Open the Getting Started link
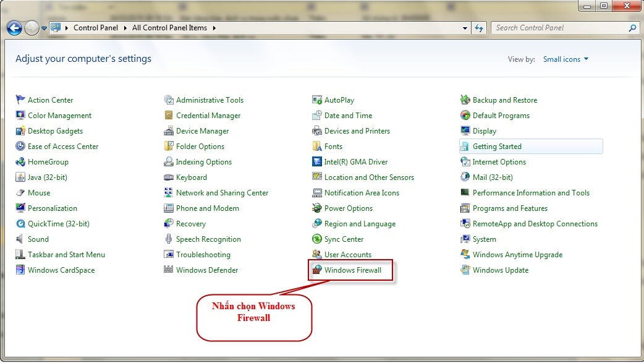The image size is (644, 363). tap(497, 147)
